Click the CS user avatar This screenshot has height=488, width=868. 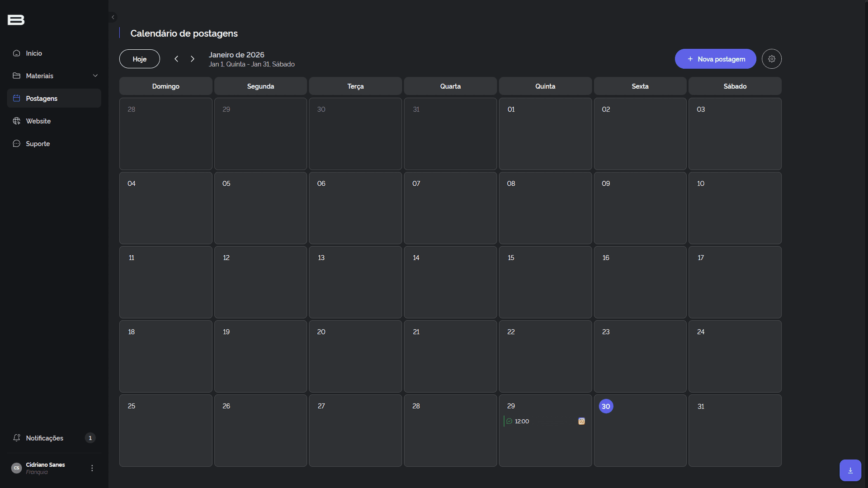(16, 468)
